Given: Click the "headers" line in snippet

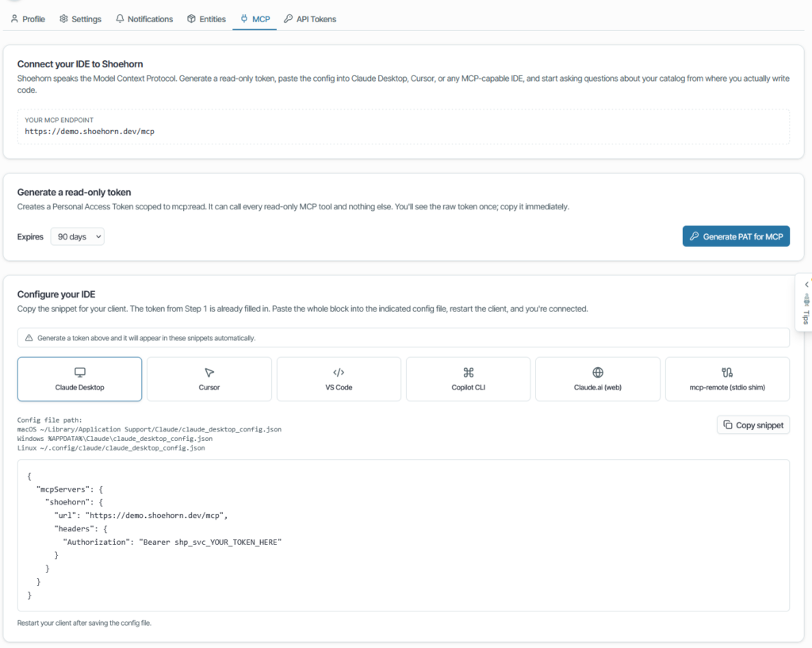Looking at the screenshot, I should click(x=81, y=528).
